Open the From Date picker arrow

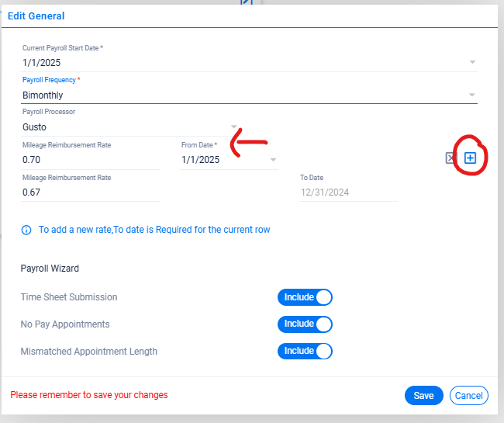pyautogui.click(x=273, y=160)
